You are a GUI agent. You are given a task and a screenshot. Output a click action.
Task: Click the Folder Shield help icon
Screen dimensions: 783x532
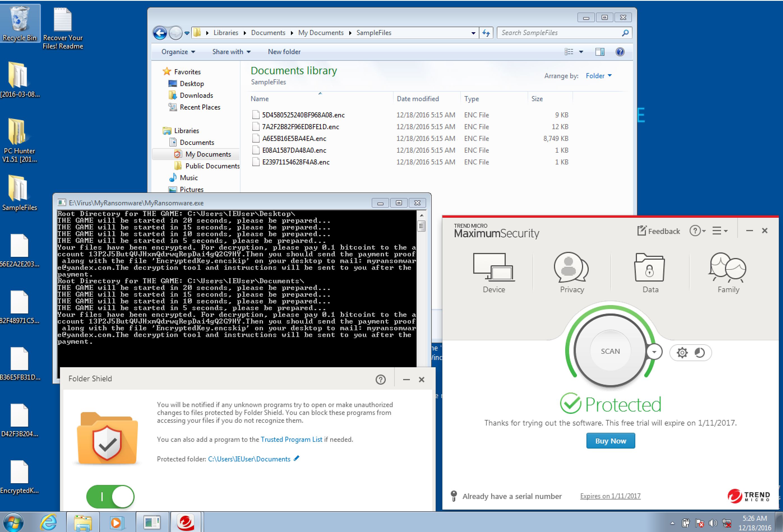380,380
